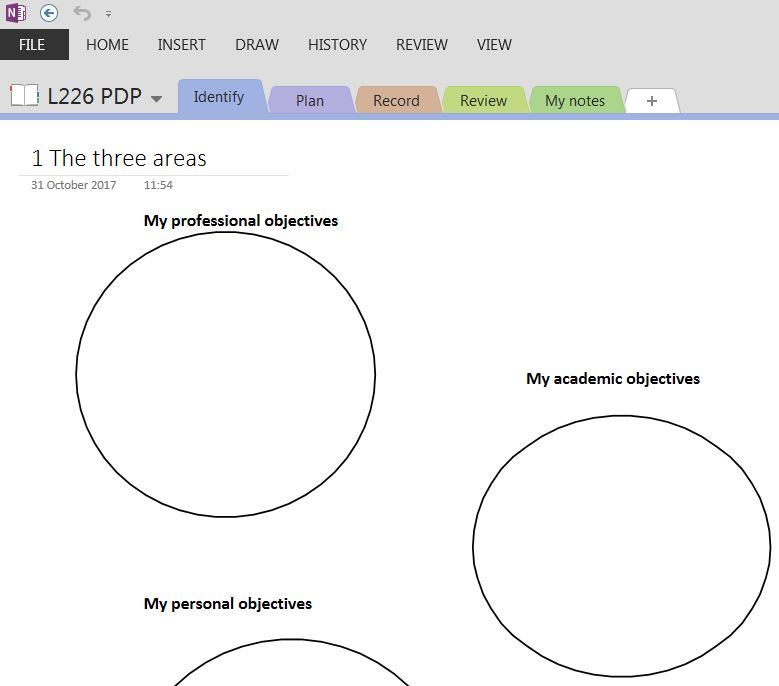Click the page time 11:54
This screenshot has height=686, width=779.
click(158, 185)
